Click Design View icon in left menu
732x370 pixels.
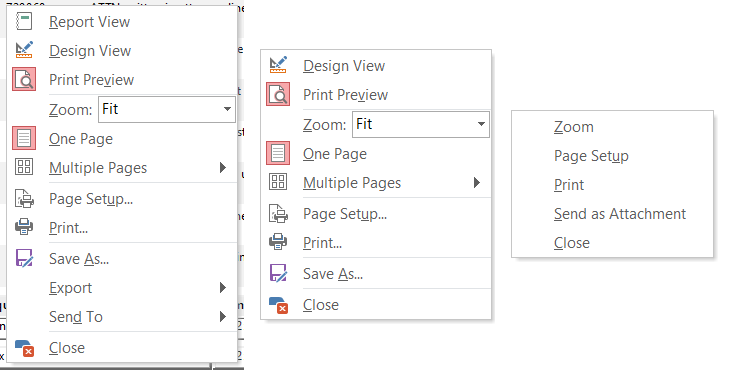[x=24, y=50]
